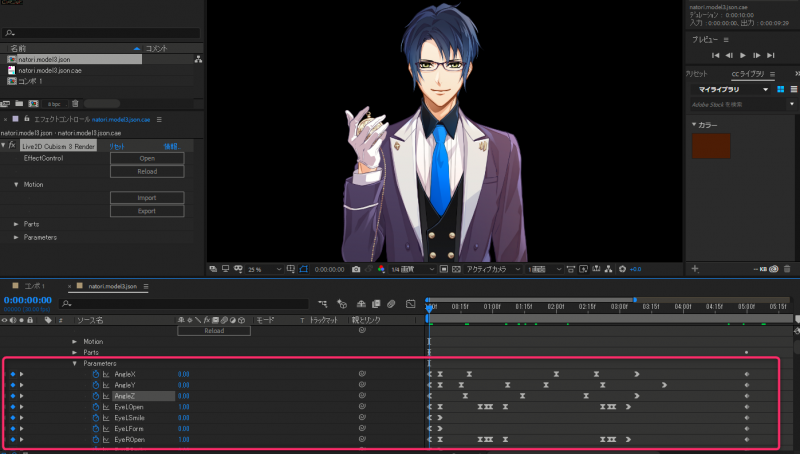Enable motion blur icon in timeline
Screen dimensions: 800x454
(391, 304)
